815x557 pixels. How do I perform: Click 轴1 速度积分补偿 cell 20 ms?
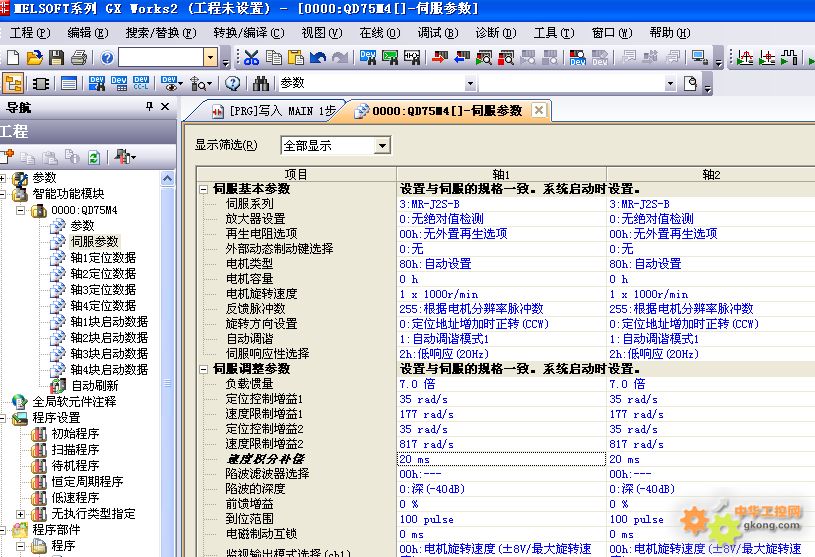[x=502, y=459]
